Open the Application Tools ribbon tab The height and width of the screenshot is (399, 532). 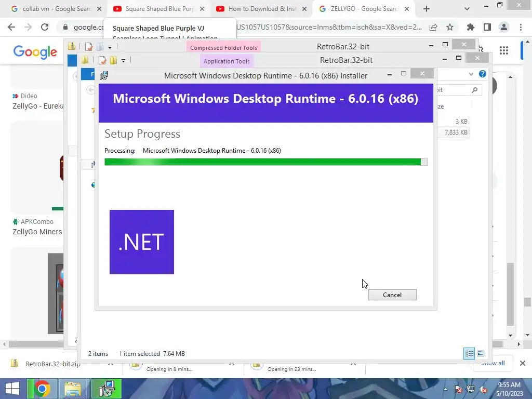point(227,61)
